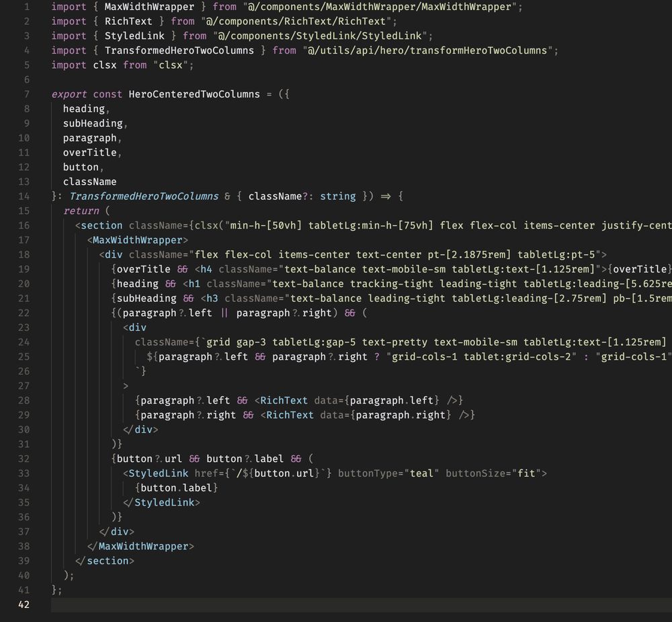Screen dimensions: 672x622
Task: Click line number 31 in the gutter
Action: pos(24,444)
